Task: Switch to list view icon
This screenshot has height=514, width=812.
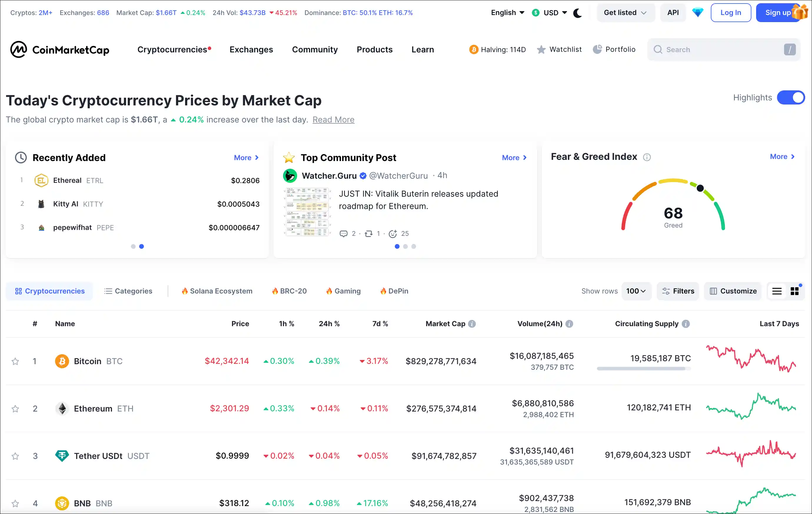Action: 777,291
